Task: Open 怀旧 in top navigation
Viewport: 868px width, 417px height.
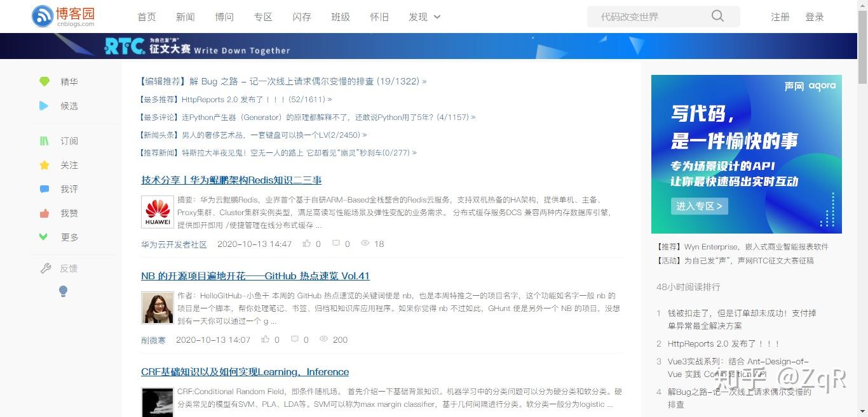Action: 379,17
